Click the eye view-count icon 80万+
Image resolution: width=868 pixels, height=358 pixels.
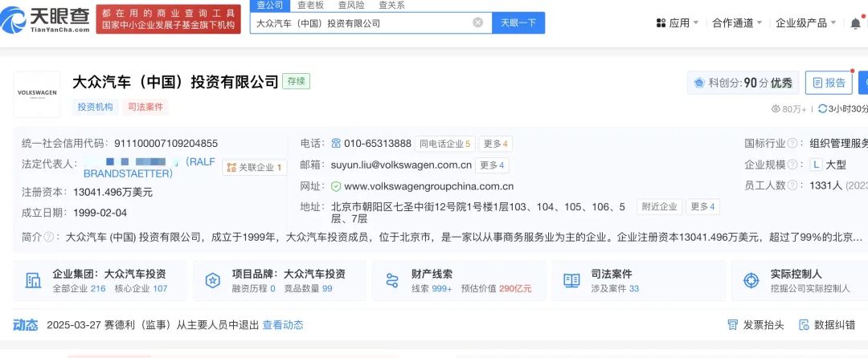[776, 109]
